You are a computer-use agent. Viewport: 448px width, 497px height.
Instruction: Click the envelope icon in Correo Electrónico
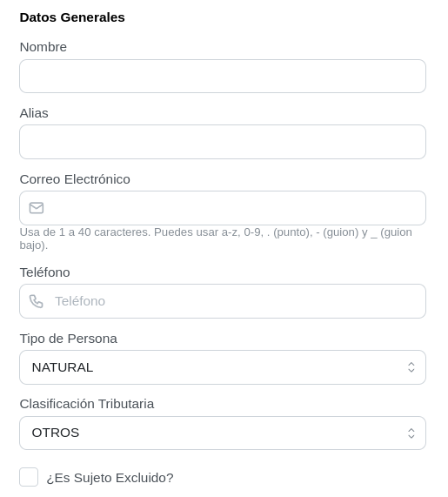[37, 208]
